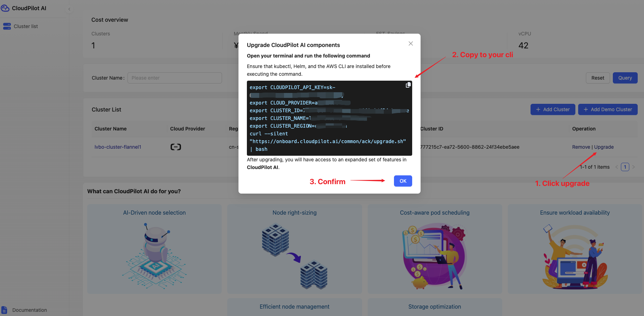The image size is (644, 316).
Task: Click the Remove link for the cluster
Action: click(x=581, y=147)
